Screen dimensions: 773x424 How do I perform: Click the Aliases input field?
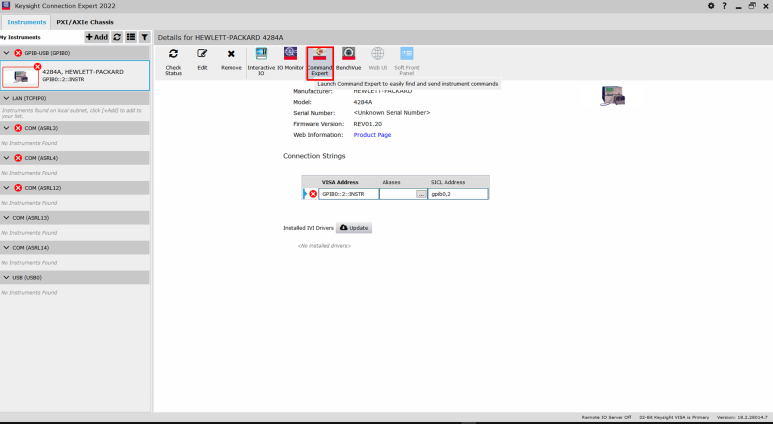[x=397, y=194]
